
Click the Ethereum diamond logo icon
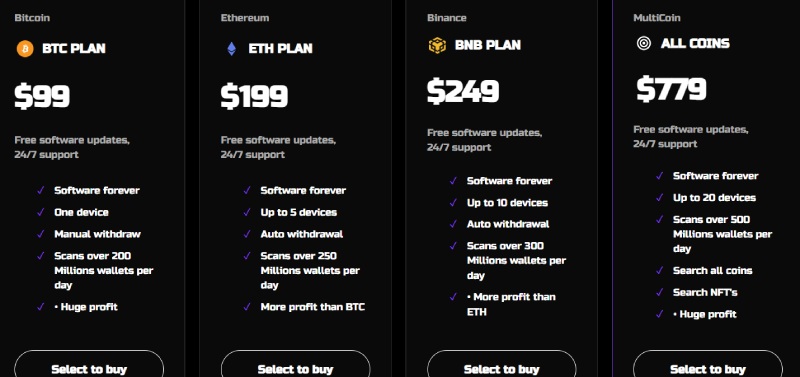click(x=232, y=49)
